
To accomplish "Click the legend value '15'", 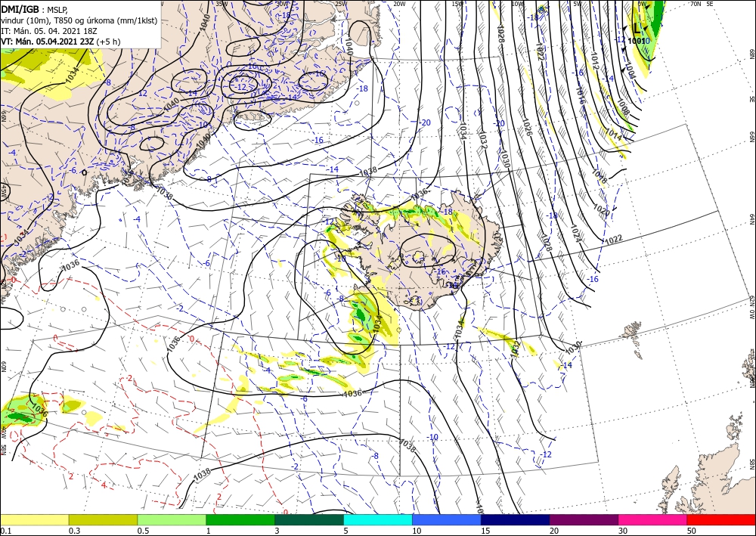I will click(x=485, y=531).
